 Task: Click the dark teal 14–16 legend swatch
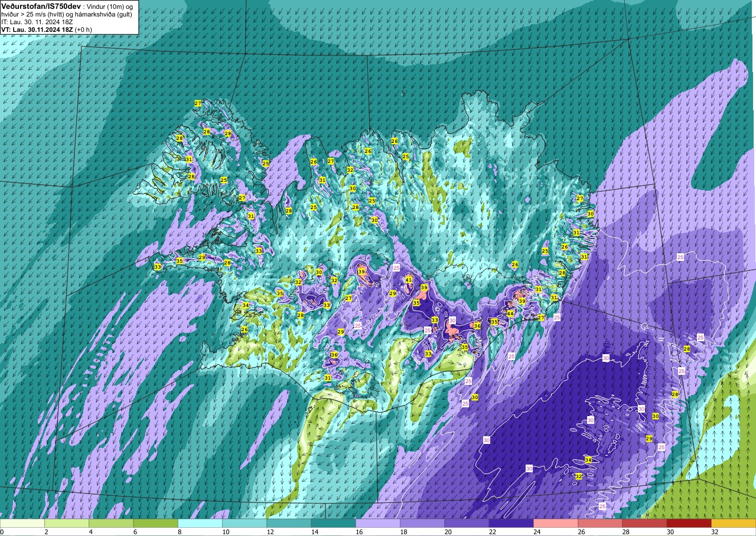(334, 523)
